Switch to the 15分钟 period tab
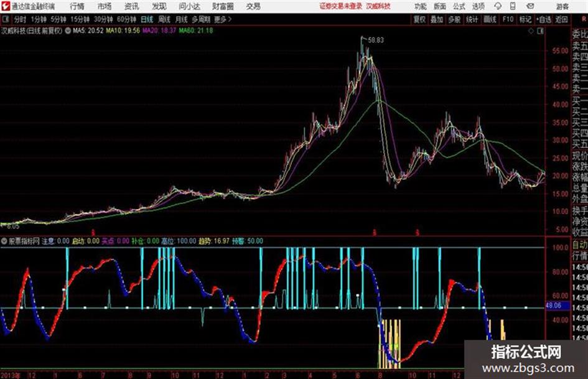Image resolution: width=588 pixels, height=379 pixels. 80,19
